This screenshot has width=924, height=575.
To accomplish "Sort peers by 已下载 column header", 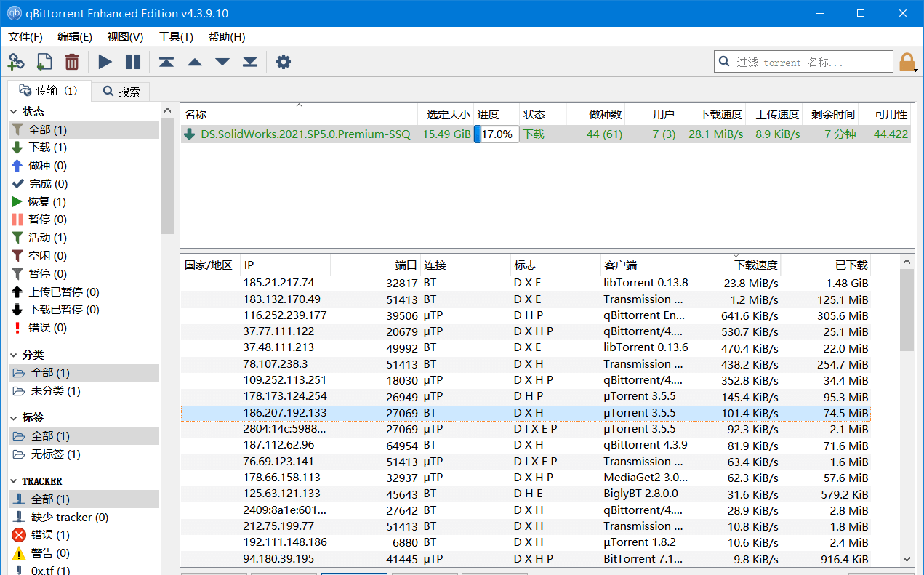I will pos(825,265).
